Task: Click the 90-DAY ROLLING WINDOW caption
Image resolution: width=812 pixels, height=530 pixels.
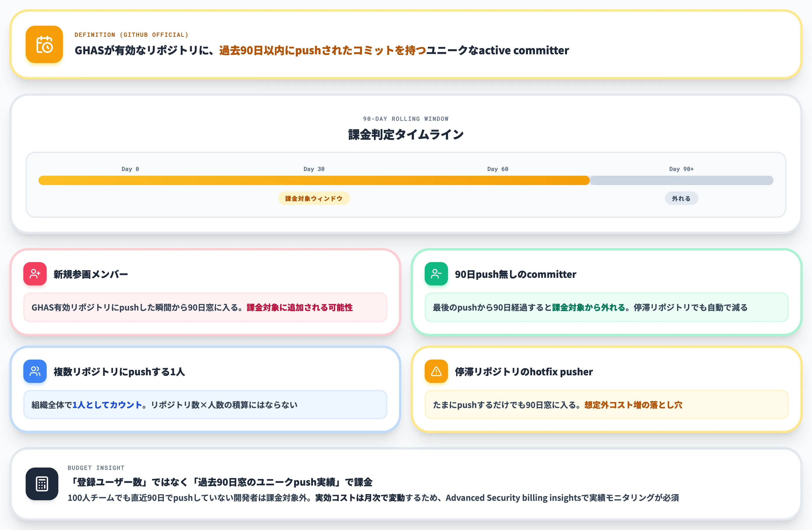Action: point(406,119)
